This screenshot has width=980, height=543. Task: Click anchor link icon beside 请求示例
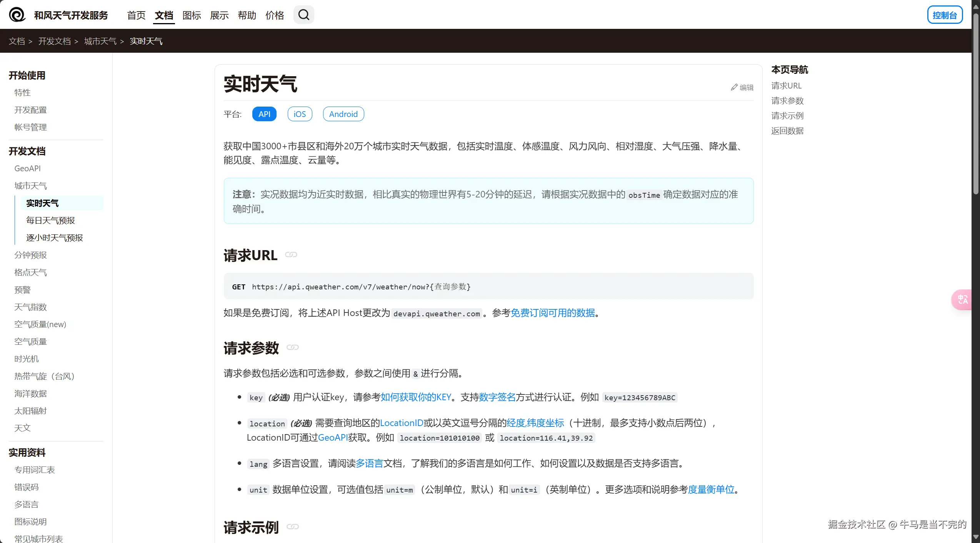click(x=292, y=527)
